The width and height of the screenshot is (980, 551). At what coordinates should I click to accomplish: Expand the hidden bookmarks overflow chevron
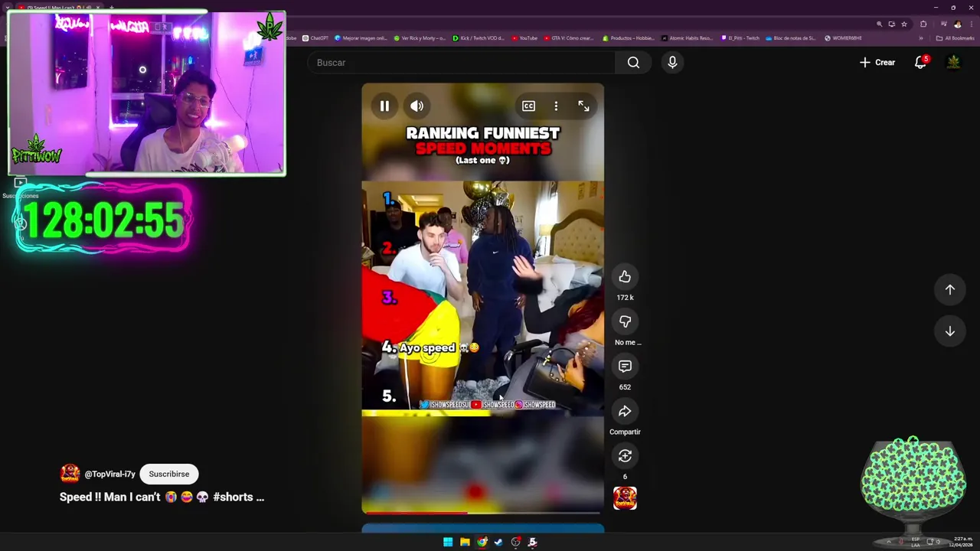[x=921, y=38]
